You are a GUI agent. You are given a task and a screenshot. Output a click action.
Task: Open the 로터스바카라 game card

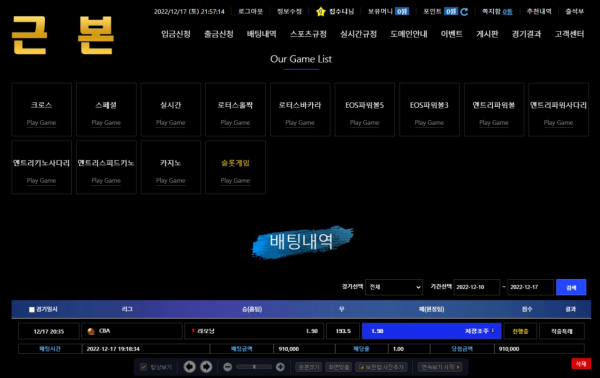[300, 110]
